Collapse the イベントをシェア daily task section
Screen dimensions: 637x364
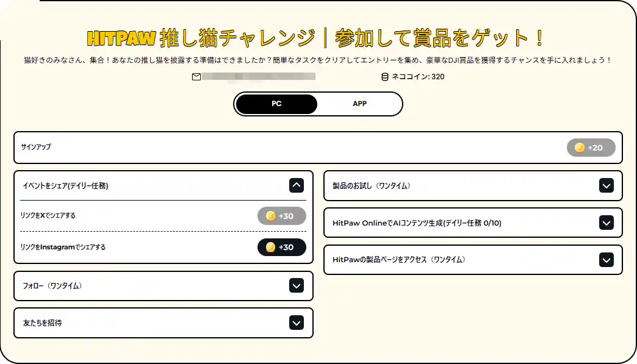297,185
